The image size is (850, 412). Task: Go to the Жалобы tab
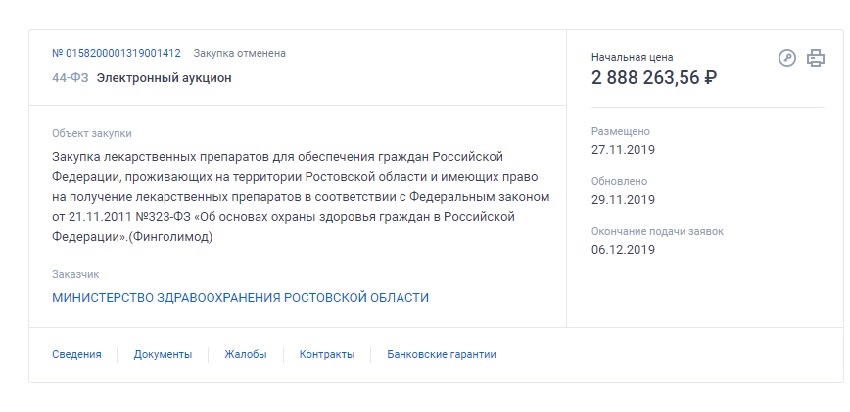click(x=246, y=354)
